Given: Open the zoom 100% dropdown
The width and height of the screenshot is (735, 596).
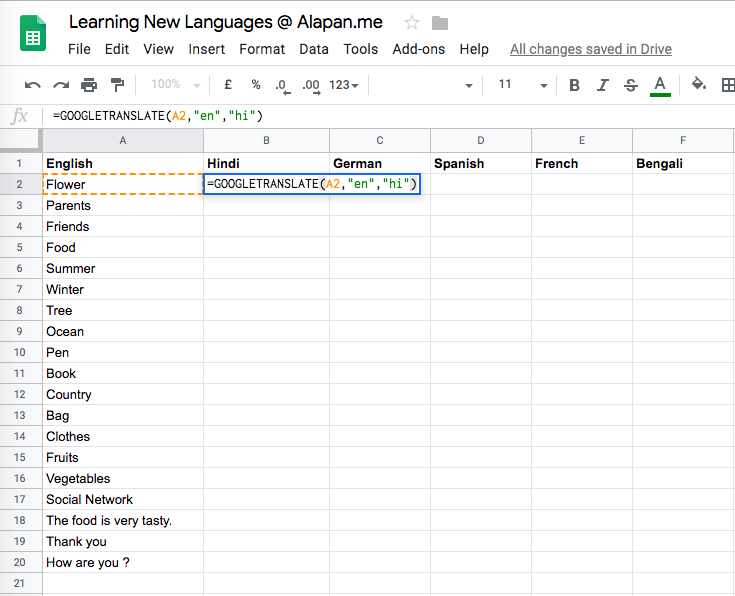Looking at the screenshot, I should point(176,84).
